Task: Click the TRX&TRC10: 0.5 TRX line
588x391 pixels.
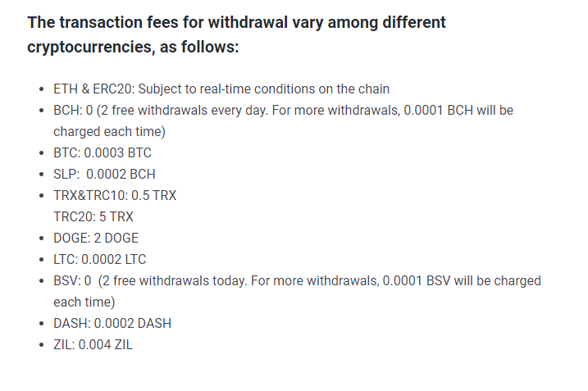Action: click(x=115, y=196)
